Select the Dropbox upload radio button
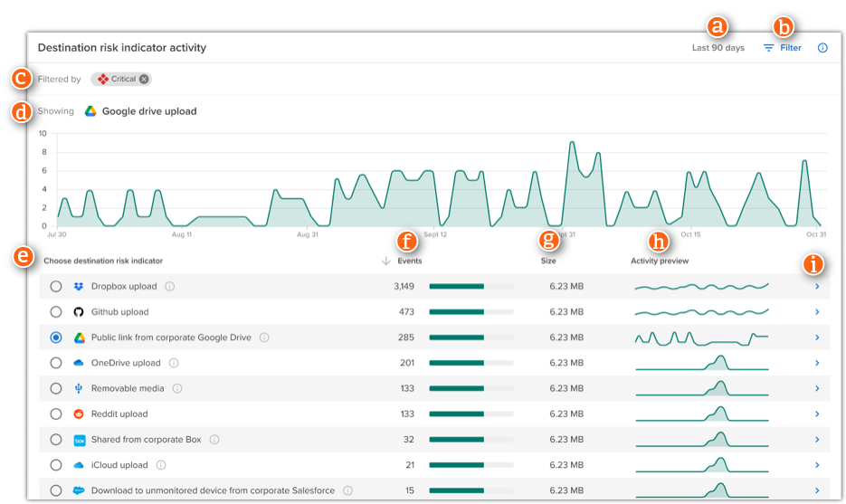Viewport: 846px width, 504px height. click(56, 287)
